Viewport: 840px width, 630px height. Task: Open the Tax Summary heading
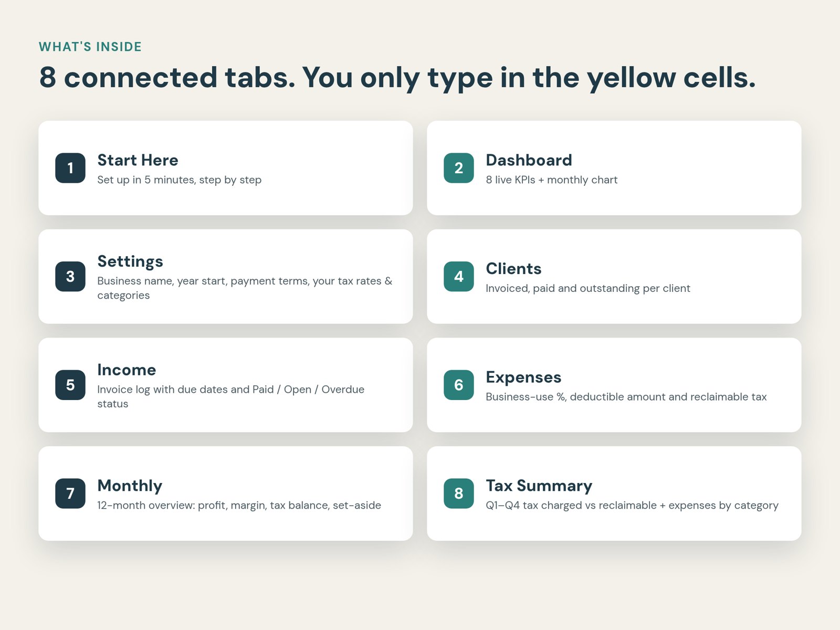coord(539,486)
